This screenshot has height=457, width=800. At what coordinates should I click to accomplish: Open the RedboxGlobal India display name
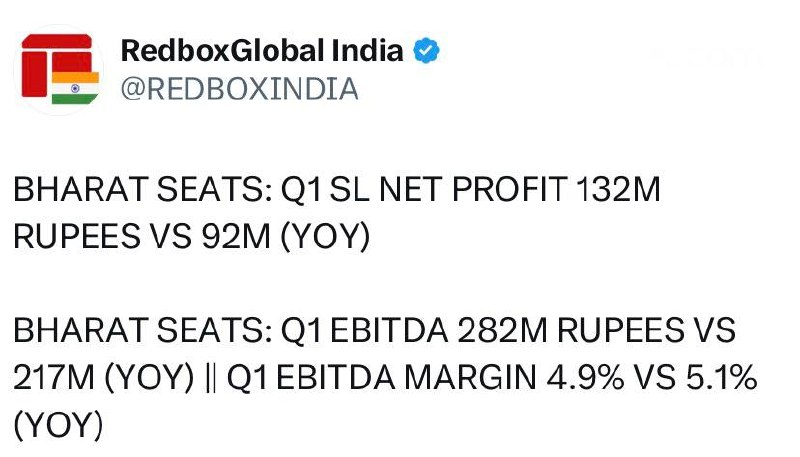click(262, 50)
